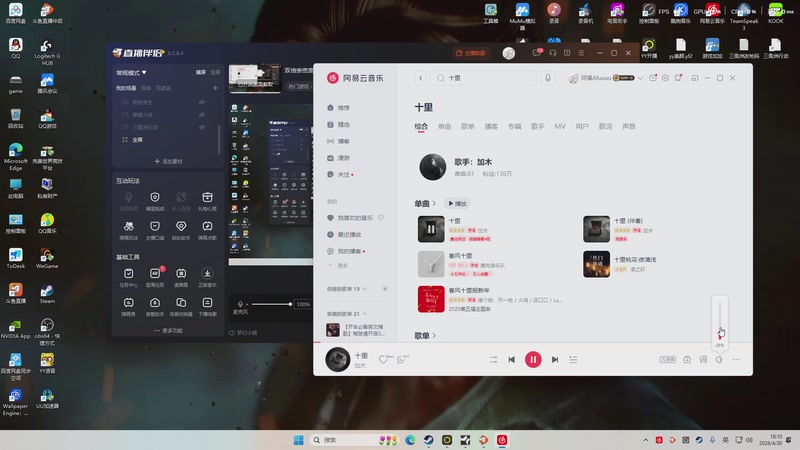The width and height of the screenshot is (800, 450).
Task: Open 漫游 in NetEase Music sidebar
Action: 343,158
